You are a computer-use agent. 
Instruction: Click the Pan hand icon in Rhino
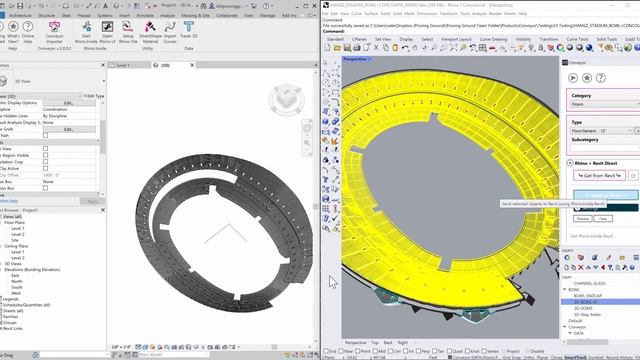415,48
